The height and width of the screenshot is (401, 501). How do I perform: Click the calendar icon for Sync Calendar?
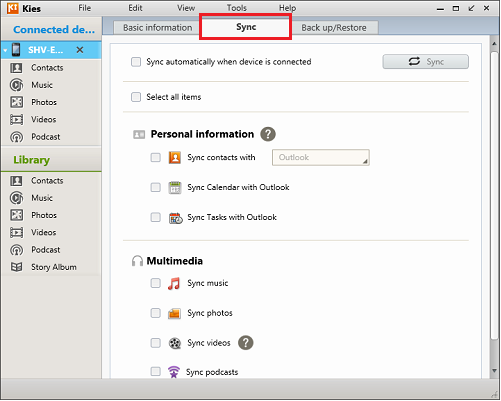tap(175, 187)
